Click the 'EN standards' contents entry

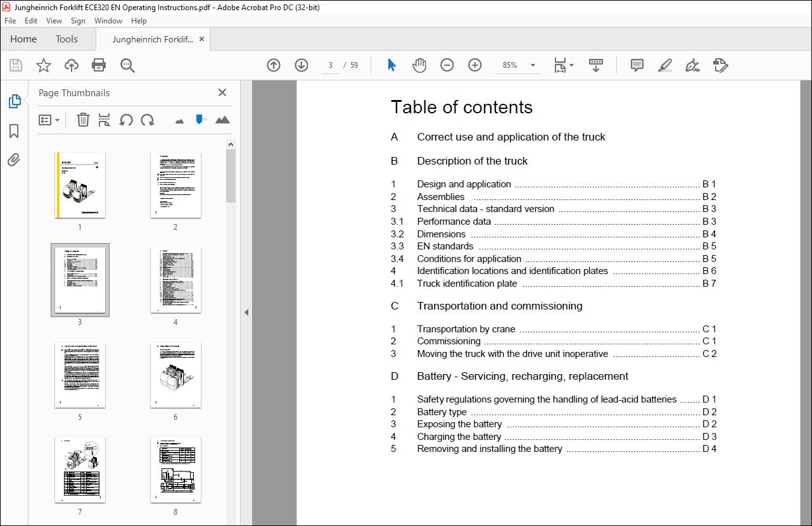tap(554, 246)
